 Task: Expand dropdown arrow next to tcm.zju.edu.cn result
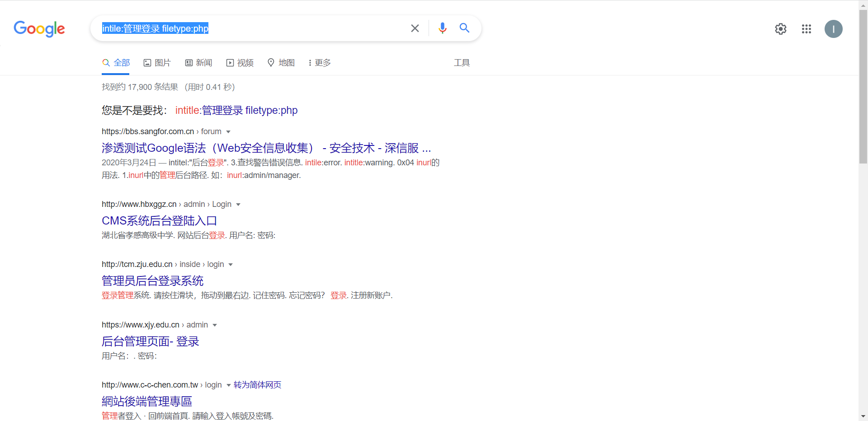point(231,265)
